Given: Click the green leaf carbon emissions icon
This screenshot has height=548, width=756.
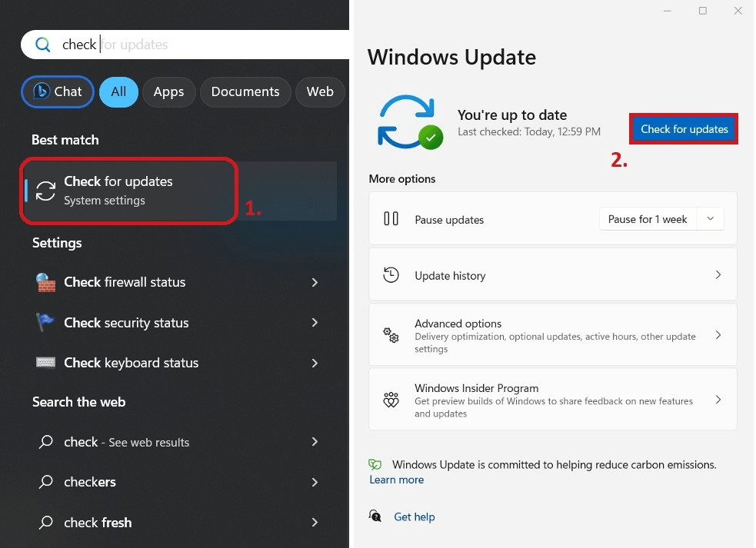Looking at the screenshot, I should [375, 464].
